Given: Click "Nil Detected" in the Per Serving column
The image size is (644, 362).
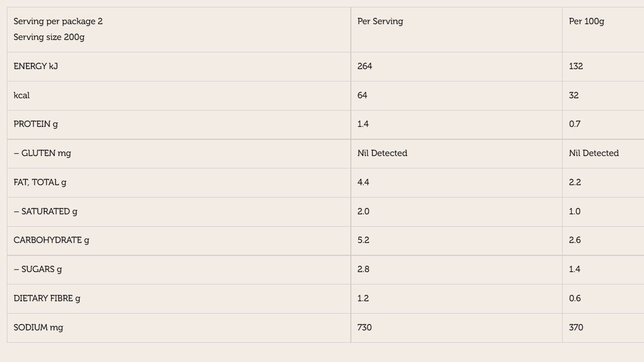Looking at the screenshot, I should click(x=382, y=153).
